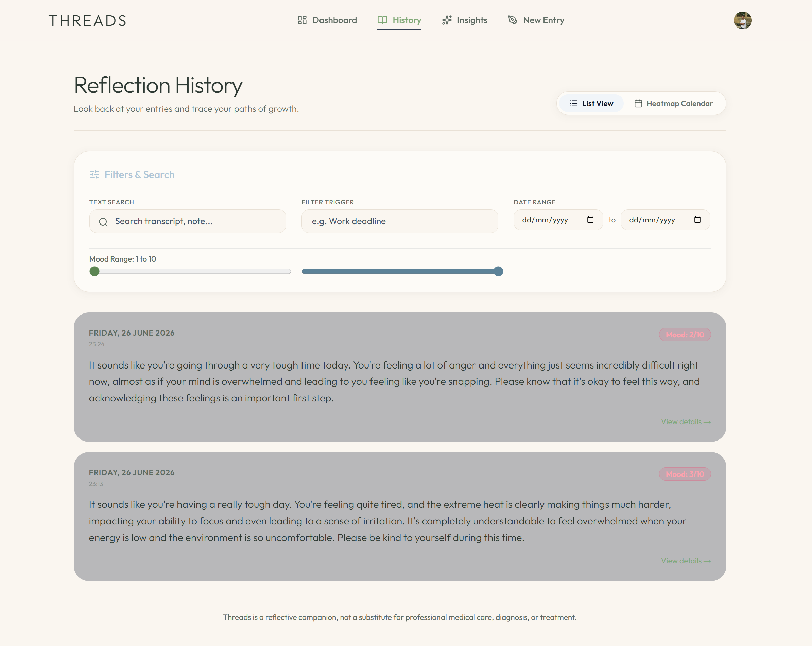This screenshot has width=812, height=646.
Task: Click the Reflection History heading
Action: coord(158,85)
